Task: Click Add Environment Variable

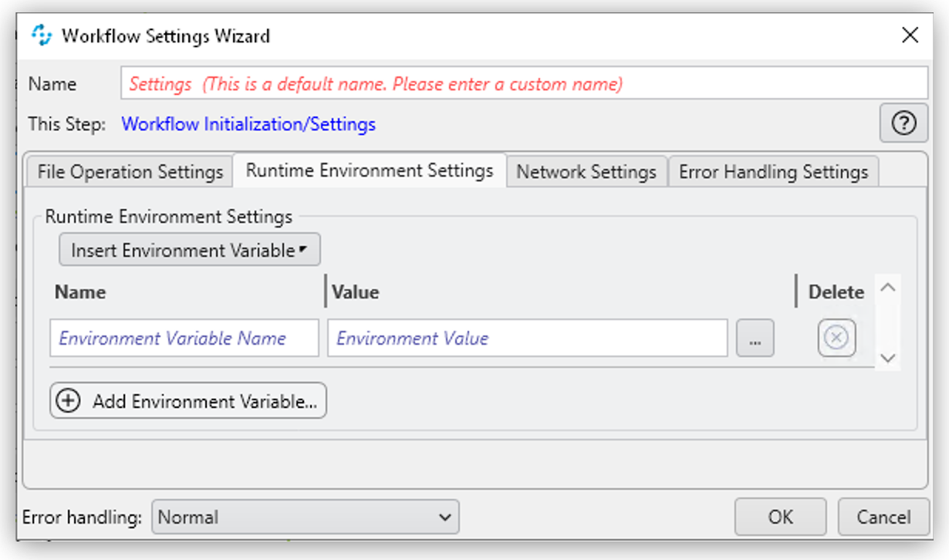Action: click(187, 400)
